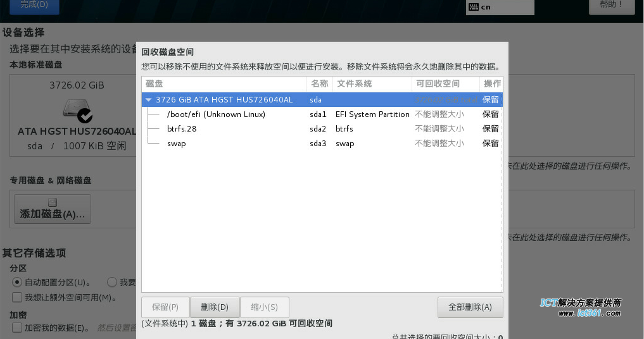Click 保留 action in the sda disk row
This screenshot has height=339, width=644.
point(490,100)
